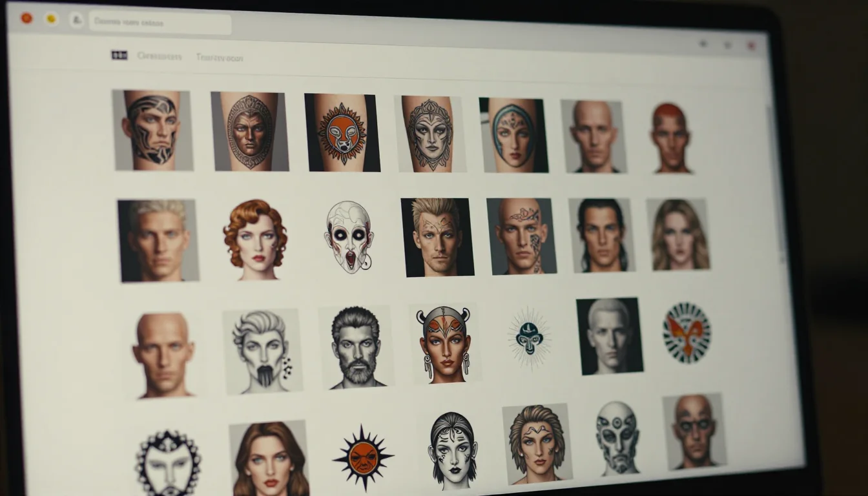This screenshot has width=868, height=496.
Task: Click the round orange fox emblem icon
Action: click(x=686, y=333)
